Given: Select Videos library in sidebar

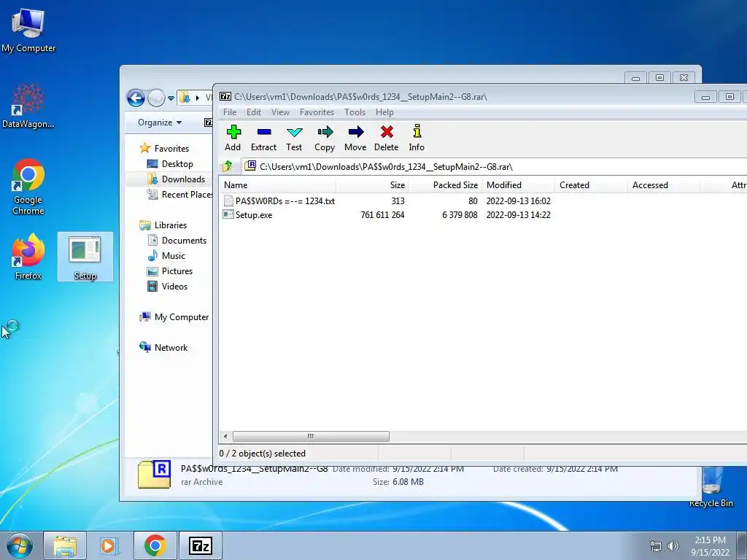Looking at the screenshot, I should (x=167, y=286).
